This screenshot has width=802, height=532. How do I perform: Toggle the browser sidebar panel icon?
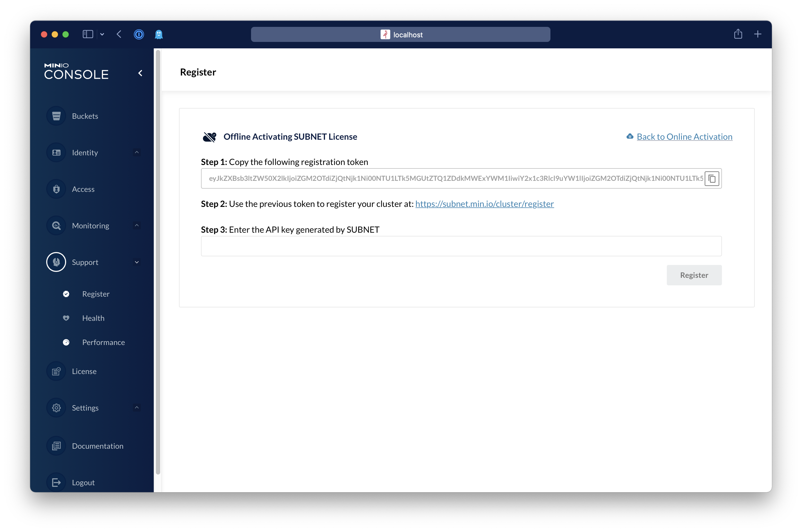coord(88,34)
